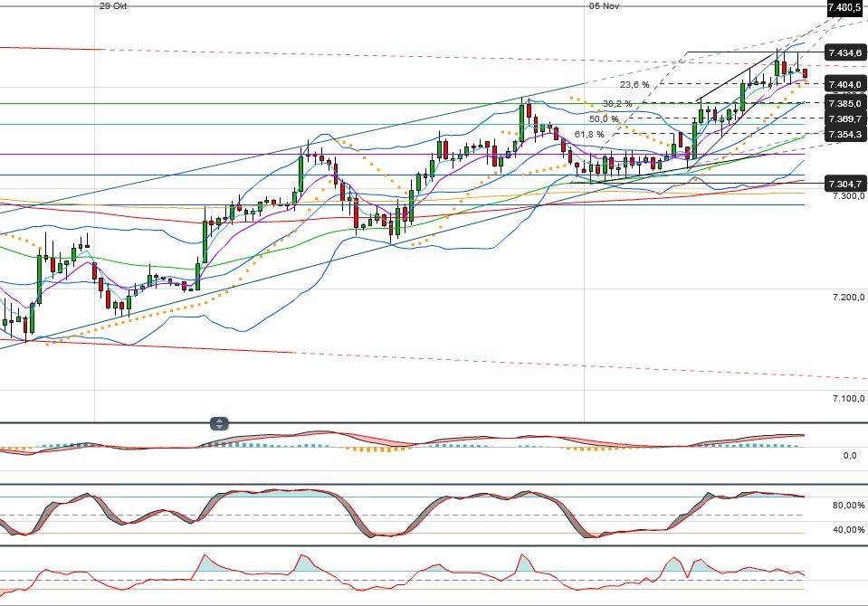Click the 05 Nov date marker

click(x=604, y=5)
